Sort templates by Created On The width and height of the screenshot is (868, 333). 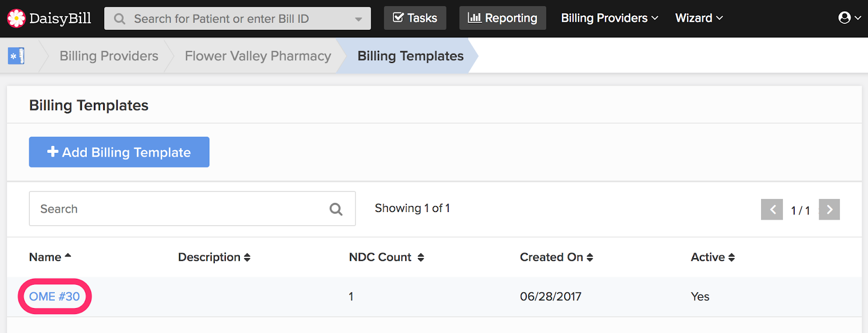coord(590,258)
